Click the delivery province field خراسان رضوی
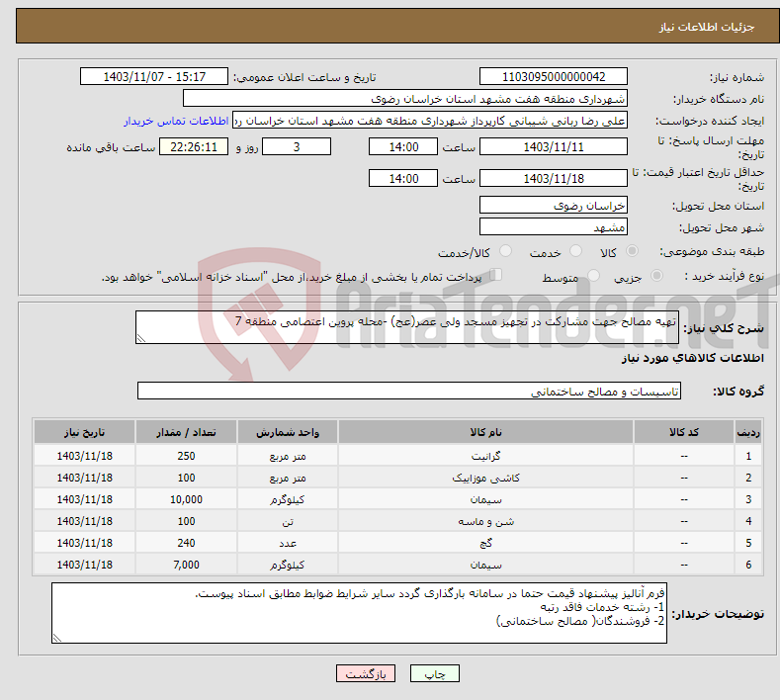 [554, 205]
